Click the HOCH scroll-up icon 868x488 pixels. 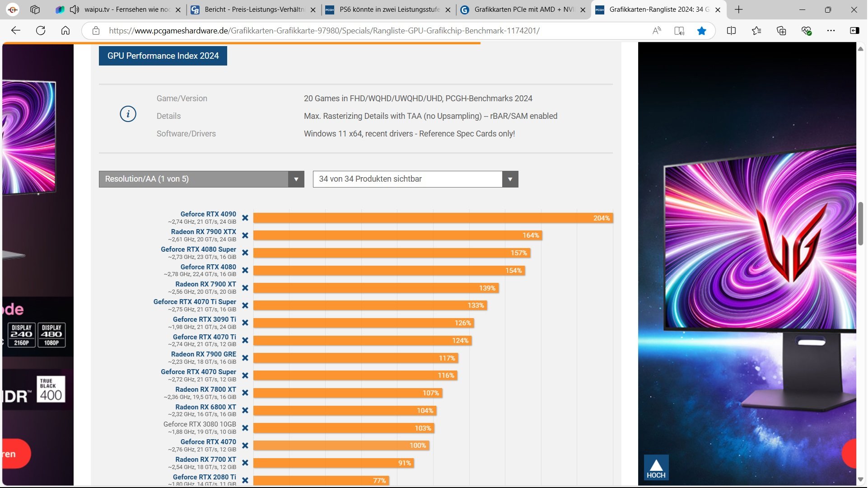point(656,468)
